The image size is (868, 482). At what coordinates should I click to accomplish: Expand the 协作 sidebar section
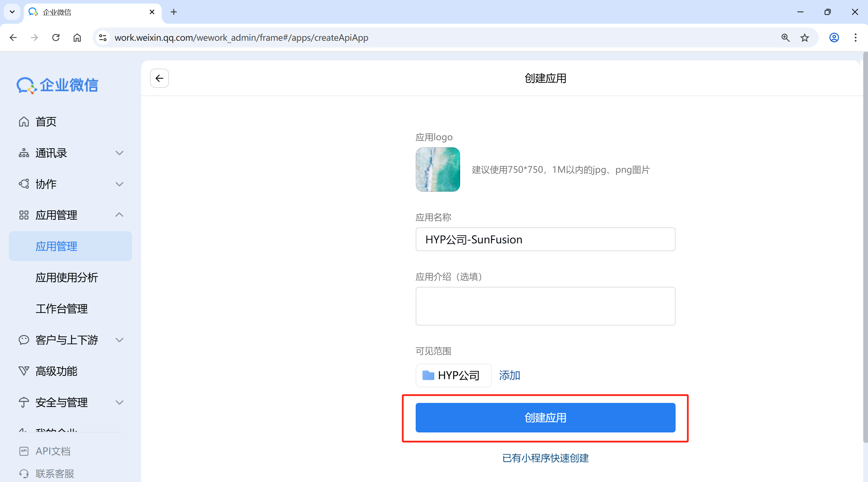[x=119, y=184]
